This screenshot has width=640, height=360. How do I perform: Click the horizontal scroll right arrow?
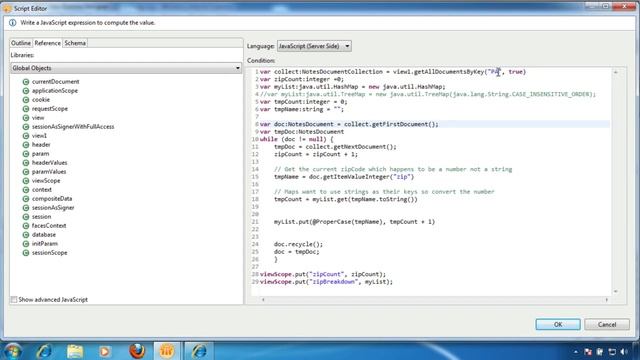coord(607,300)
